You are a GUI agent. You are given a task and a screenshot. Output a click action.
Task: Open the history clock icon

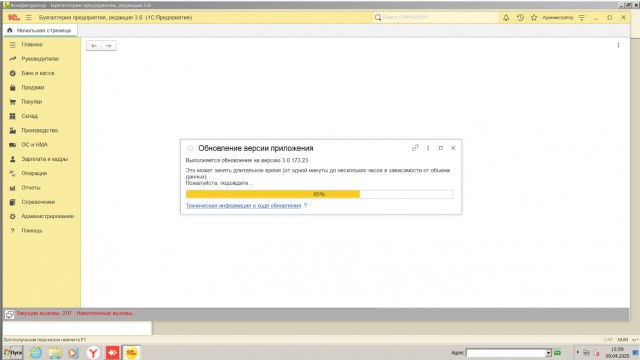(x=520, y=18)
